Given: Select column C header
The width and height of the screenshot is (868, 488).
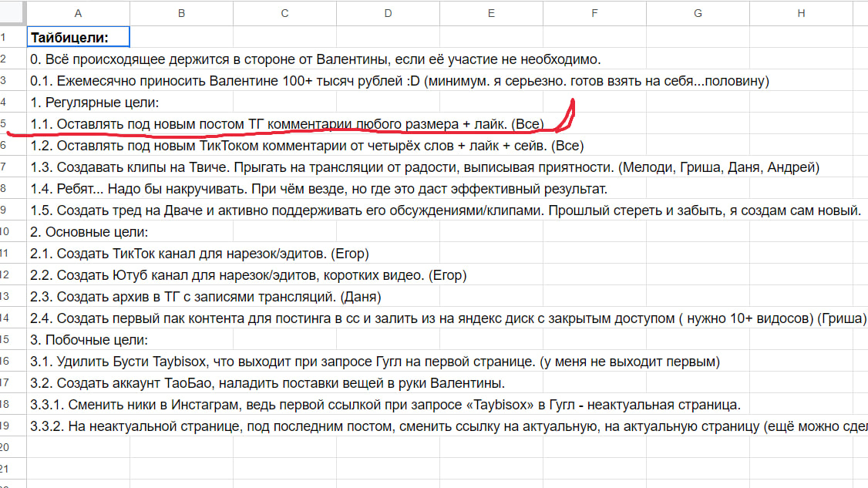Looking at the screenshot, I should (x=284, y=13).
